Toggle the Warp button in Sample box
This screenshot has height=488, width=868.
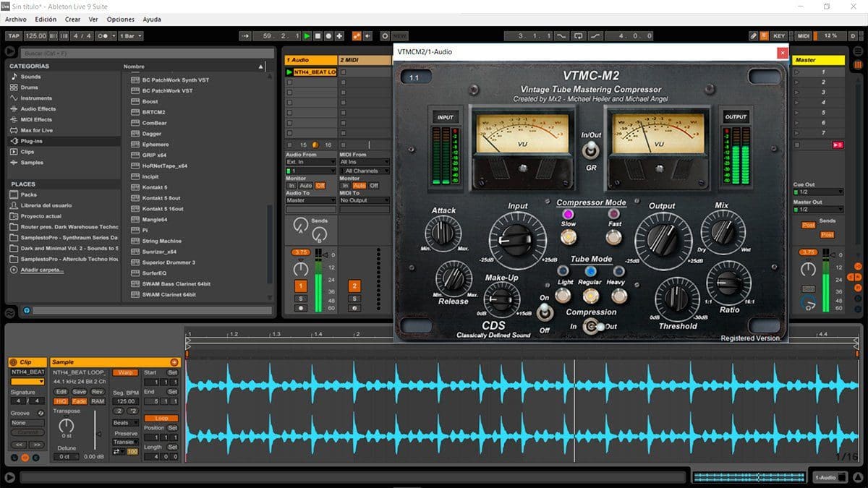click(124, 372)
